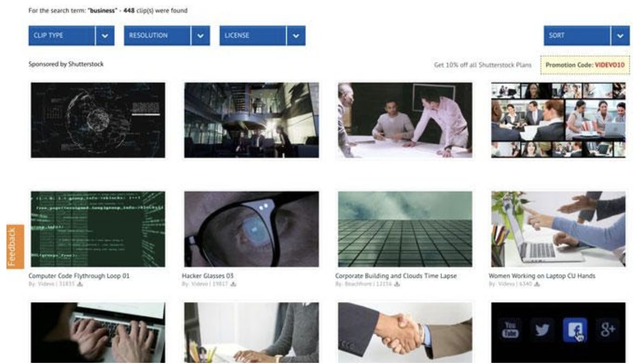
Task: Open the sponsored dark office staircase thumbnail
Action: (251, 120)
